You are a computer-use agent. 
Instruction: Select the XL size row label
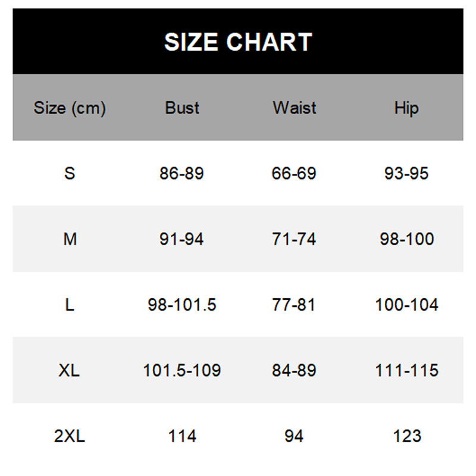tap(70, 371)
